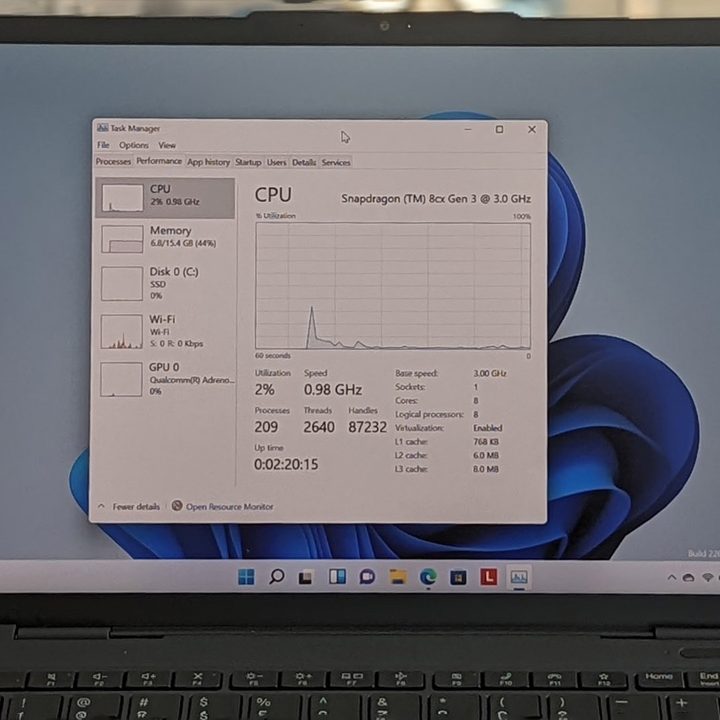Select the CPU performance item
Image resolution: width=720 pixels, height=720 pixels.
(x=165, y=197)
